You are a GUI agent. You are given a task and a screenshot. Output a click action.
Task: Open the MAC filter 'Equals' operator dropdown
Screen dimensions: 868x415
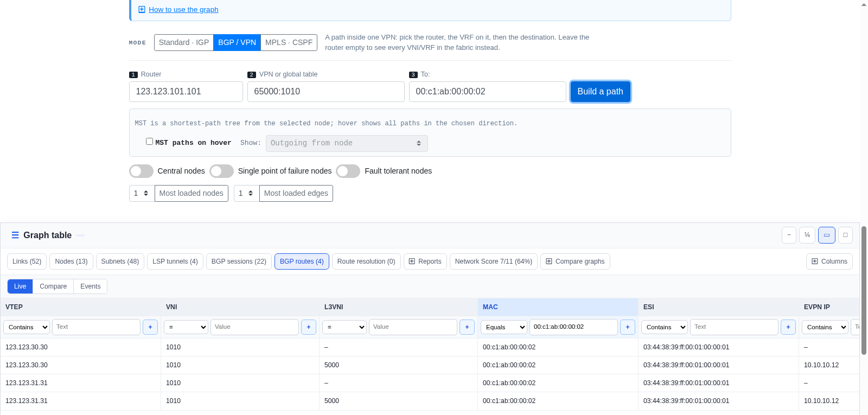[504, 327]
